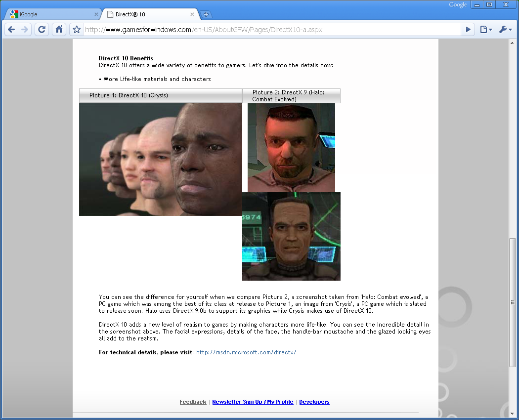Open the Home page icon
The width and height of the screenshot is (519, 420).
59,30
